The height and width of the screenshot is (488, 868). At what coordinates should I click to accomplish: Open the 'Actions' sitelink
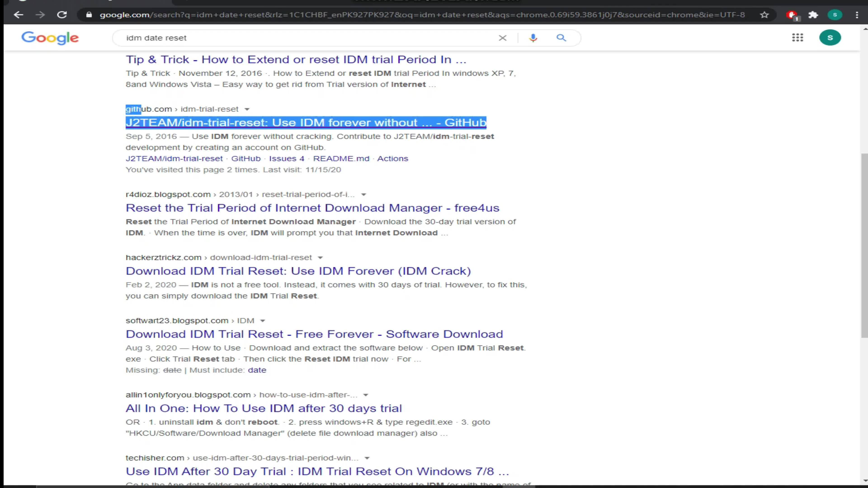tap(393, 159)
